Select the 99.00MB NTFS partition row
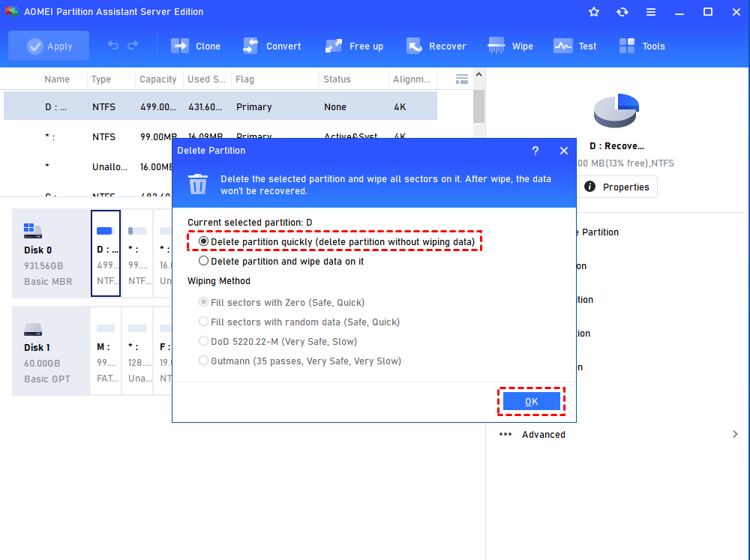Image resolution: width=750 pixels, height=560 pixels. (220, 136)
